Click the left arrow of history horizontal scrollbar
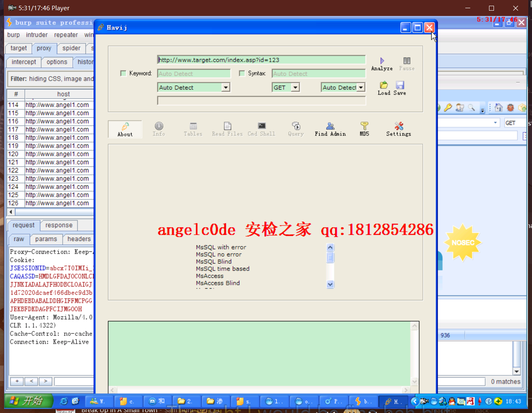Screen dimensions: 532x413 pyautogui.click(x=11, y=212)
